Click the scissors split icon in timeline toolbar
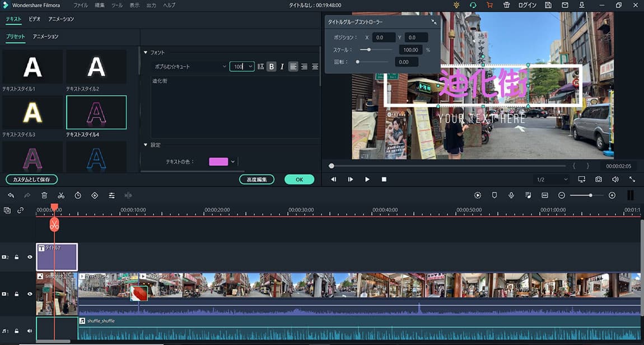 tap(61, 195)
